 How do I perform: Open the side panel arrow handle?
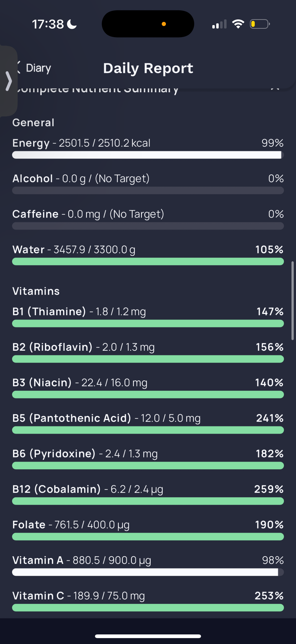pos(9,81)
